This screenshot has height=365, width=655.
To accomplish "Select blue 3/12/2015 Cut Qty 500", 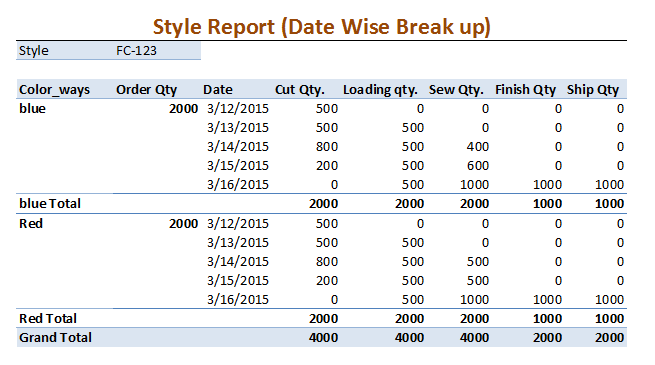I will [x=327, y=109].
